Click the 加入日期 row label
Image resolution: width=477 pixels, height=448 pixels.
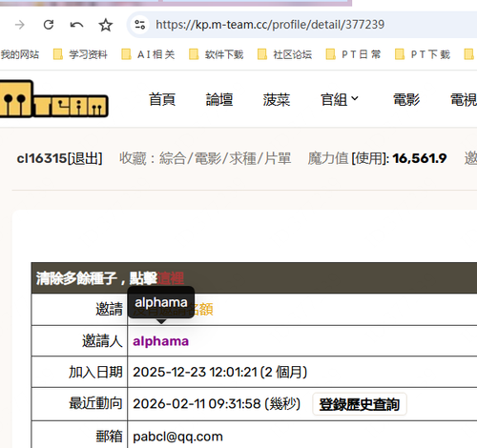coord(95,372)
